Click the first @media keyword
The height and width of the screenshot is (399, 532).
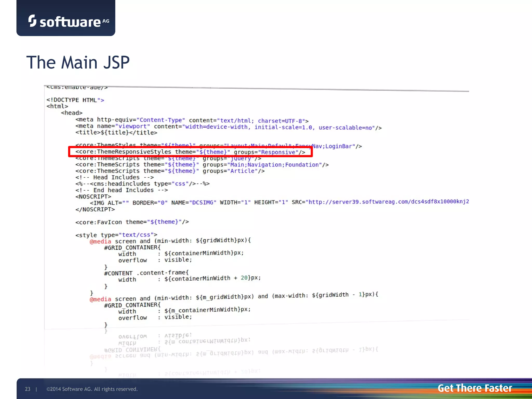pyautogui.click(x=100, y=242)
